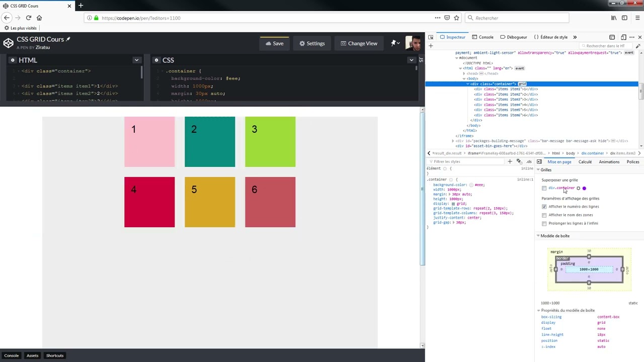Screen dimensions: 644x362
Task: Toggle the browser sidebar view
Action: (x=624, y=18)
